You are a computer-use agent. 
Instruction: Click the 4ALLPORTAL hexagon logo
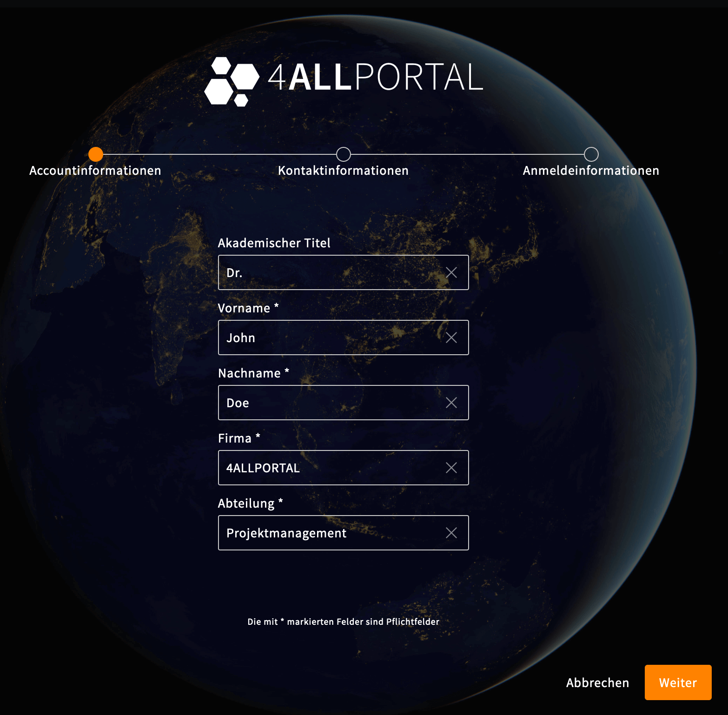click(232, 81)
